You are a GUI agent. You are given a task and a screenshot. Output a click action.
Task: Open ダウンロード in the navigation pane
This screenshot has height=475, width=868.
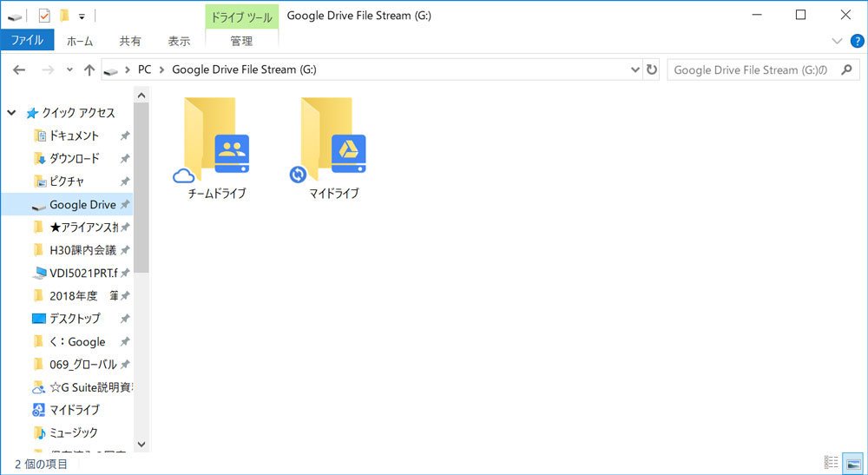74,159
